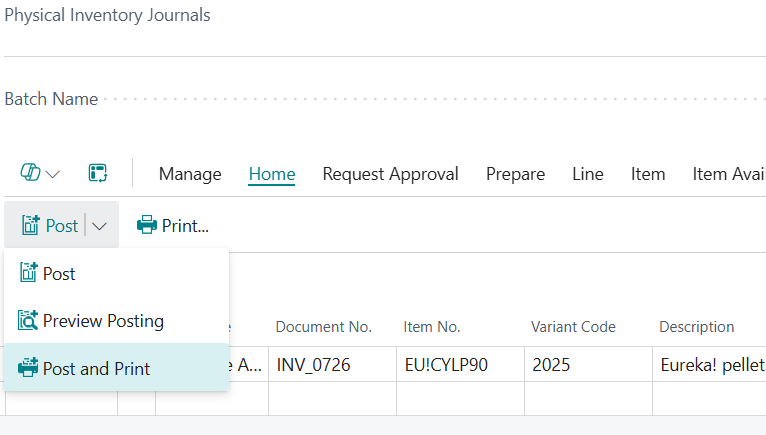The image size is (766, 435).
Task: Open the Request Approval tab
Action: 390,174
